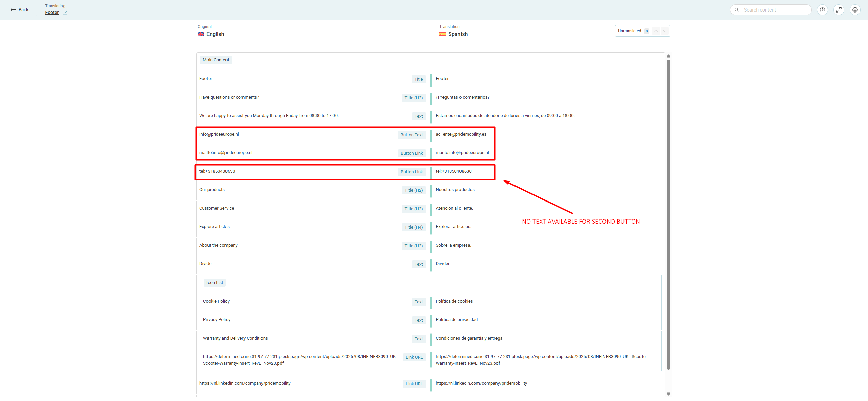The image size is (868, 401).
Task: Go to previous untranslated item arrow
Action: coord(656,31)
